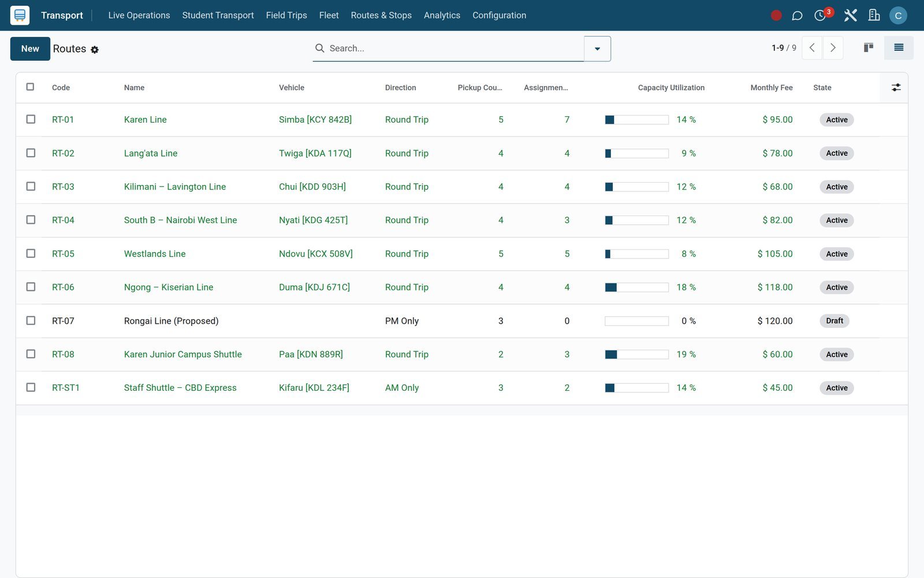924x578 pixels.
Task: Click the RT-08 19 % utilization bar
Action: point(636,354)
